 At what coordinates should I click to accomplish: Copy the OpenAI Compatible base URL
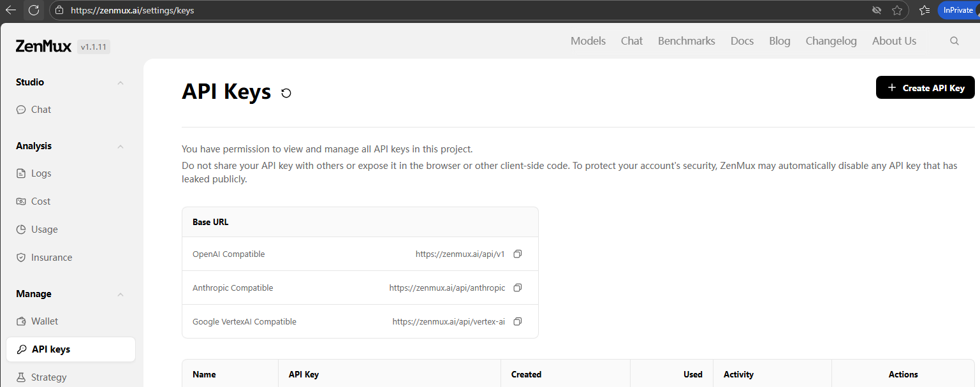click(518, 254)
